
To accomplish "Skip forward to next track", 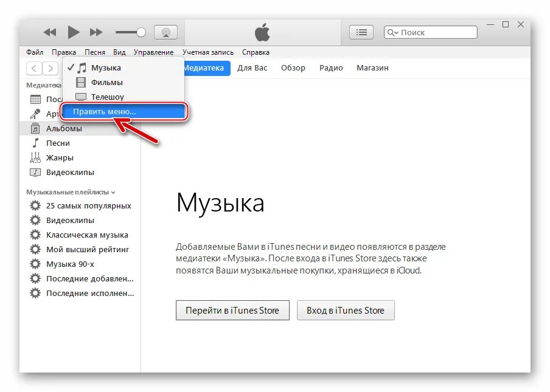I will (96, 33).
